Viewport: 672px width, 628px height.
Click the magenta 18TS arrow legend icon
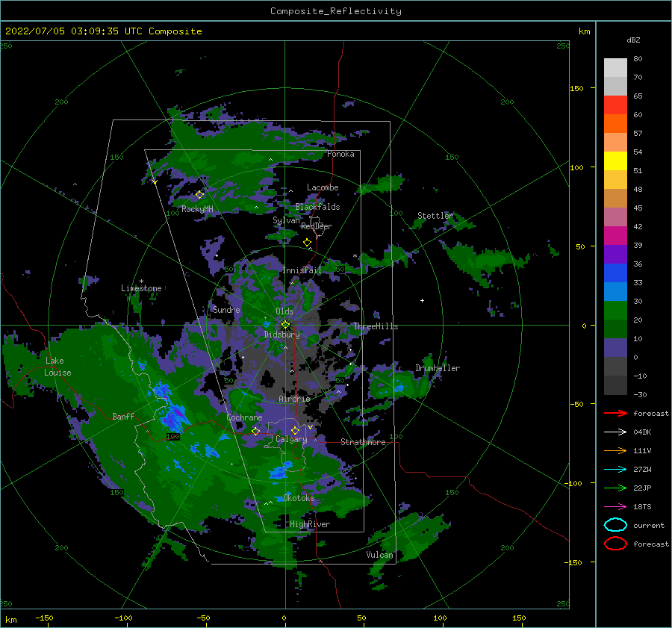pos(615,507)
